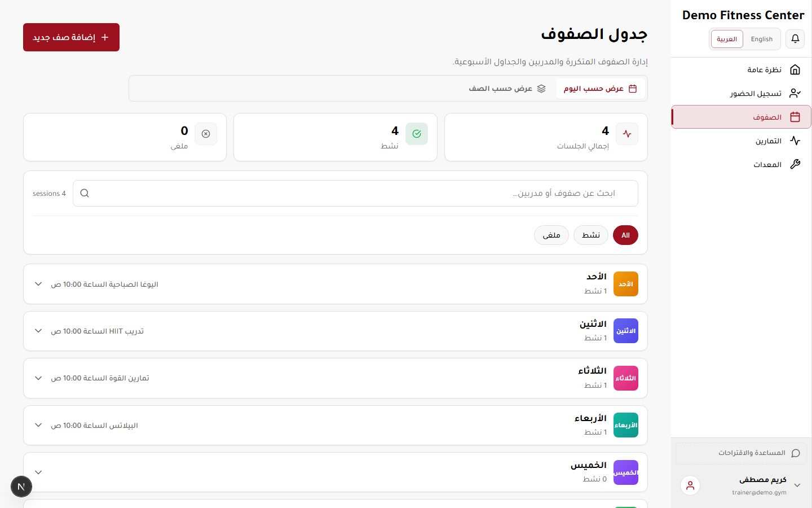812x508 pixels.
Task: Switch language to English
Action: [x=762, y=39]
